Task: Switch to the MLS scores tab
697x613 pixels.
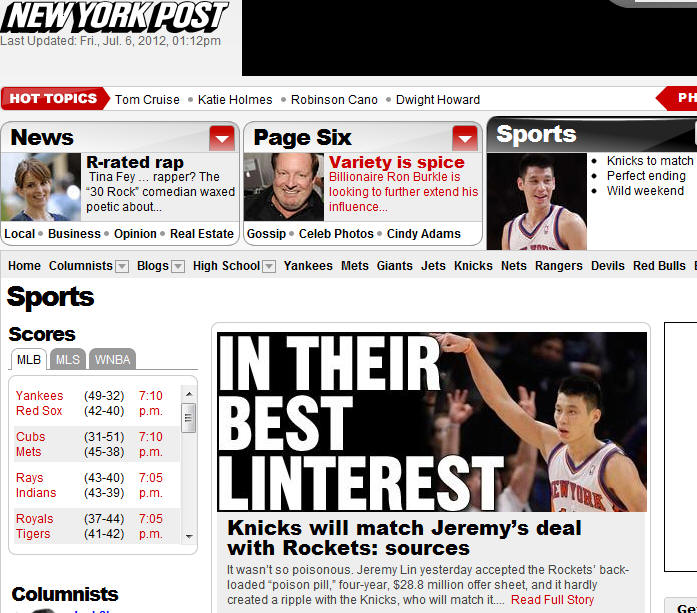Action: click(x=68, y=359)
